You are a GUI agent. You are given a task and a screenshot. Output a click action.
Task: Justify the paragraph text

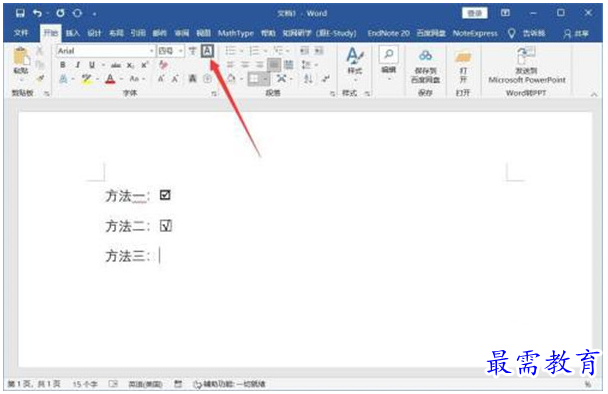274,64
